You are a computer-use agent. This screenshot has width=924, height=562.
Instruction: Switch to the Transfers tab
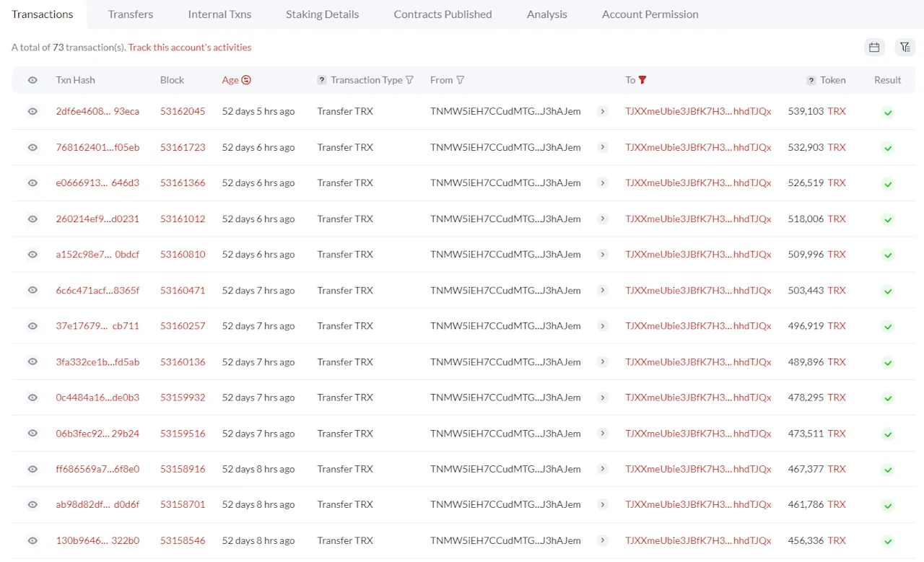(x=131, y=14)
